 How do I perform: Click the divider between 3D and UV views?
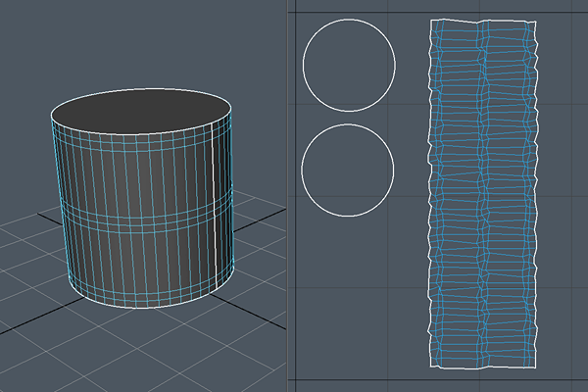288,196
